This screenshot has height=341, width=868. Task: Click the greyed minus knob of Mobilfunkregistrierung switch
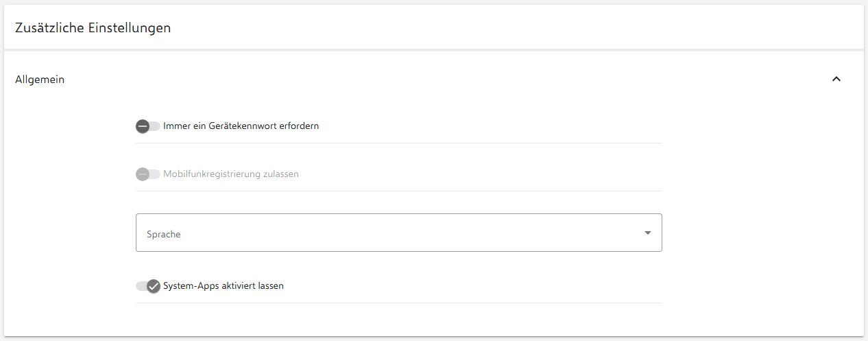[143, 174]
